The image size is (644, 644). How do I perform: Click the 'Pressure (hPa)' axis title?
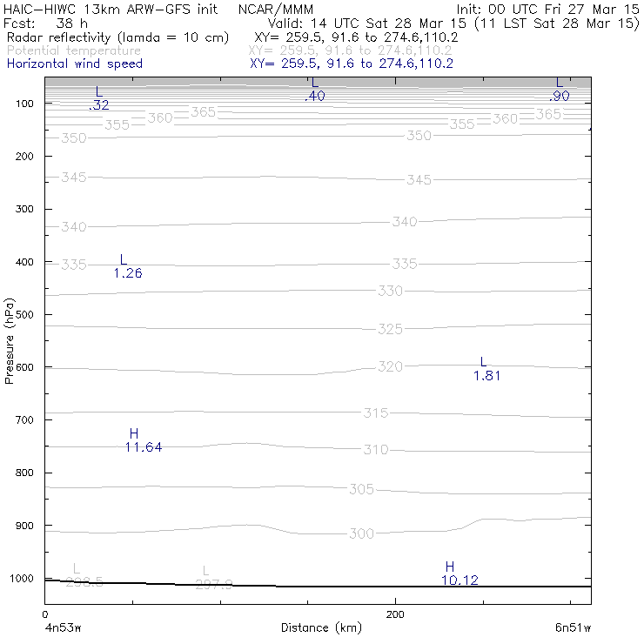(9, 341)
